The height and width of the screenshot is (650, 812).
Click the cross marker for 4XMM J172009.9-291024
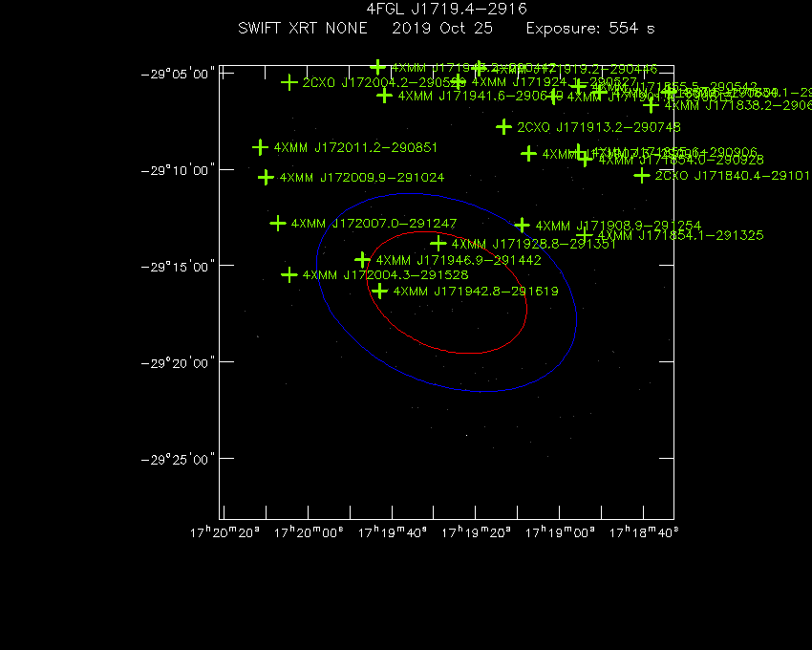(266, 178)
